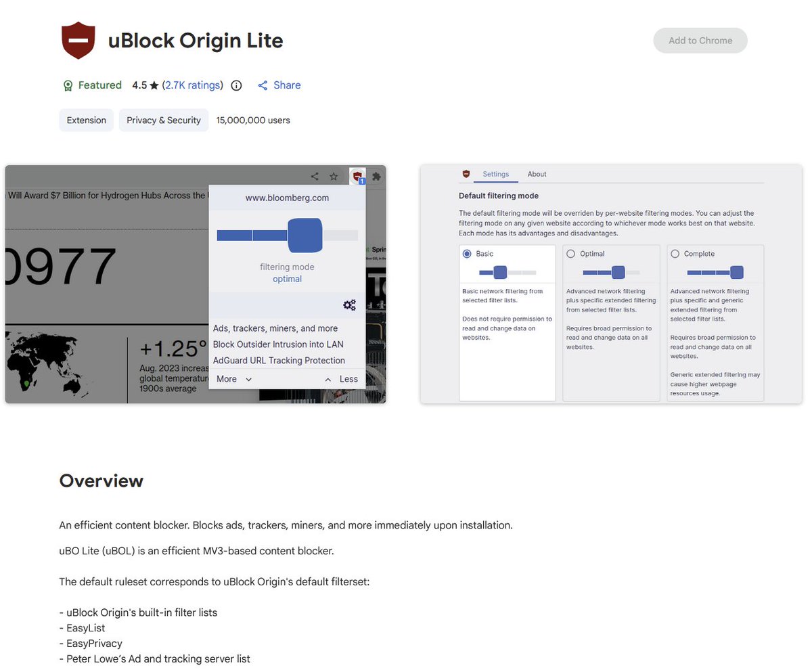Click the bookmark star icon in screenshot
This screenshot has width=812, height=672.
(334, 176)
